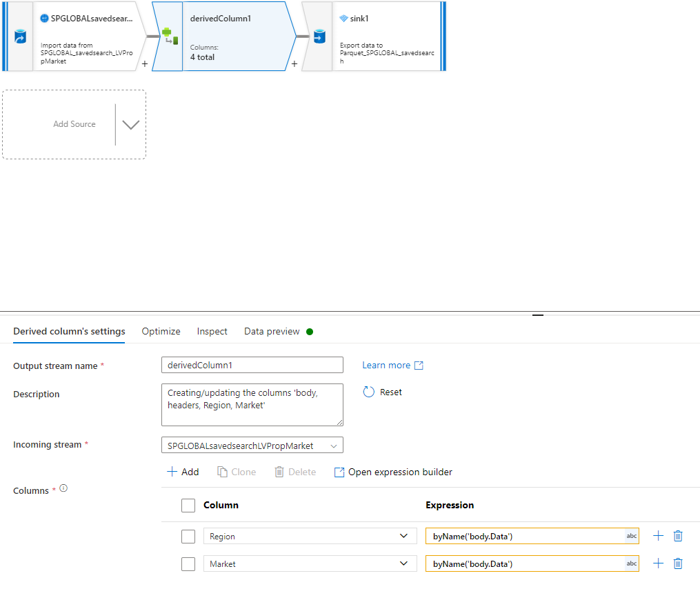The width and height of the screenshot is (700, 589).
Task: Click Add Source placeholder
Action: 74,124
